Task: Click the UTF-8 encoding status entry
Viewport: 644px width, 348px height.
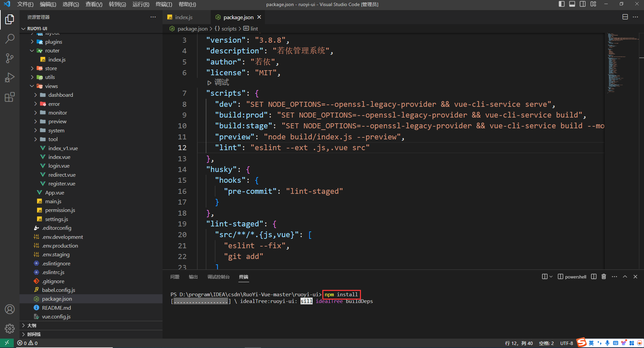Action: pos(566,343)
